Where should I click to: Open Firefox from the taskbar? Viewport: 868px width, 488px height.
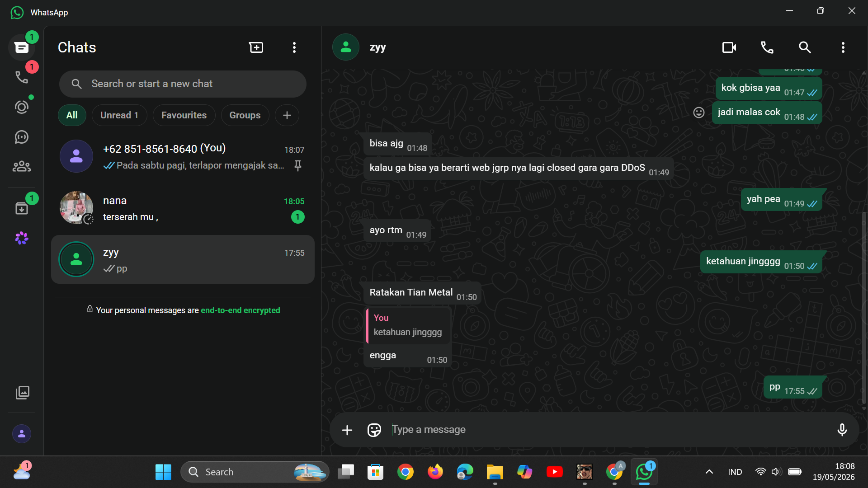coord(435,472)
